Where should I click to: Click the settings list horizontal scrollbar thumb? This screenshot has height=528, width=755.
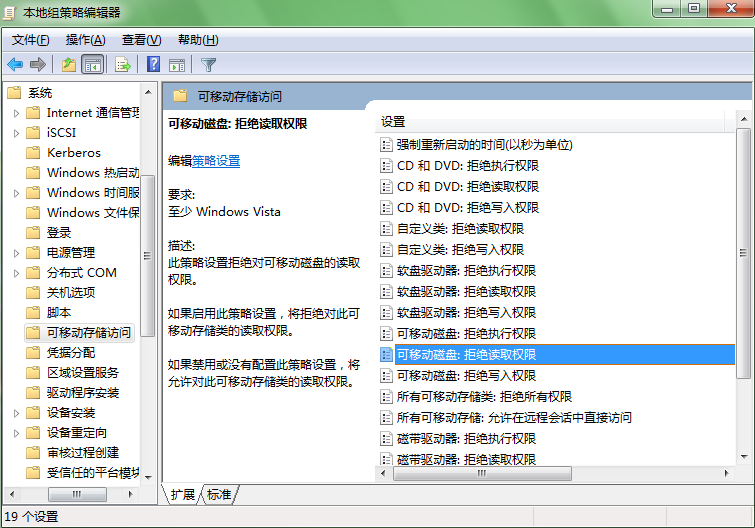[x=482, y=474]
